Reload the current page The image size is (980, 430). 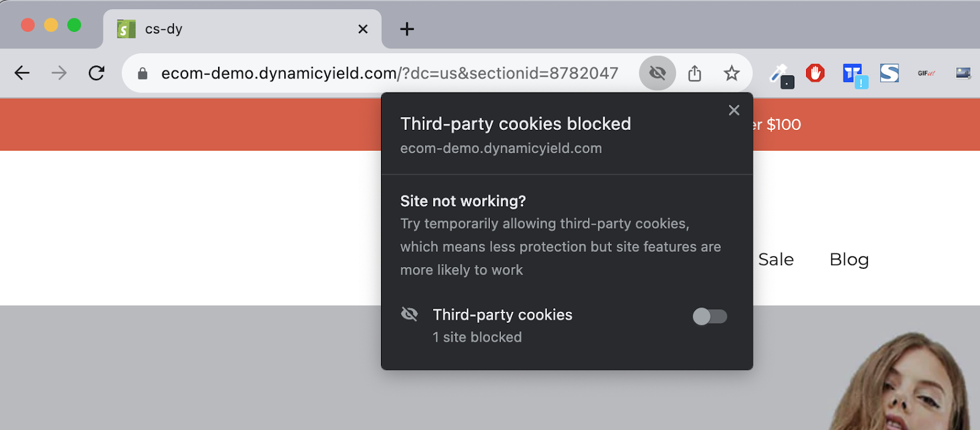click(96, 74)
